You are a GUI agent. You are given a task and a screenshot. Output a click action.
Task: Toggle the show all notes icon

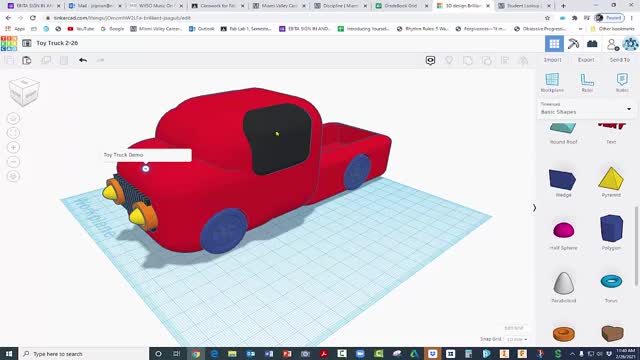tap(430, 60)
